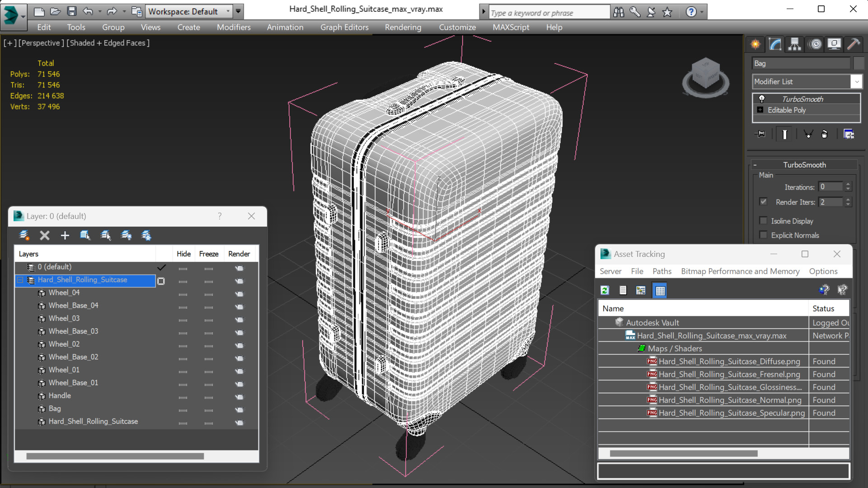The width and height of the screenshot is (868, 488).
Task: Click the Delete layer X icon
Action: [x=44, y=235]
